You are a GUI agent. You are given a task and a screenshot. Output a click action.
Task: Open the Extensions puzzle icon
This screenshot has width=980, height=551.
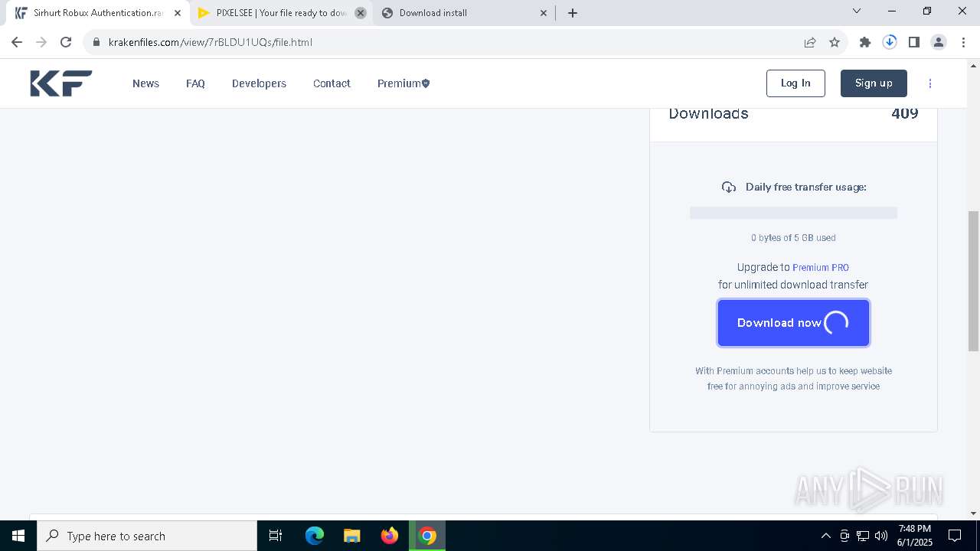pyautogui.click(x=865, y=42)
